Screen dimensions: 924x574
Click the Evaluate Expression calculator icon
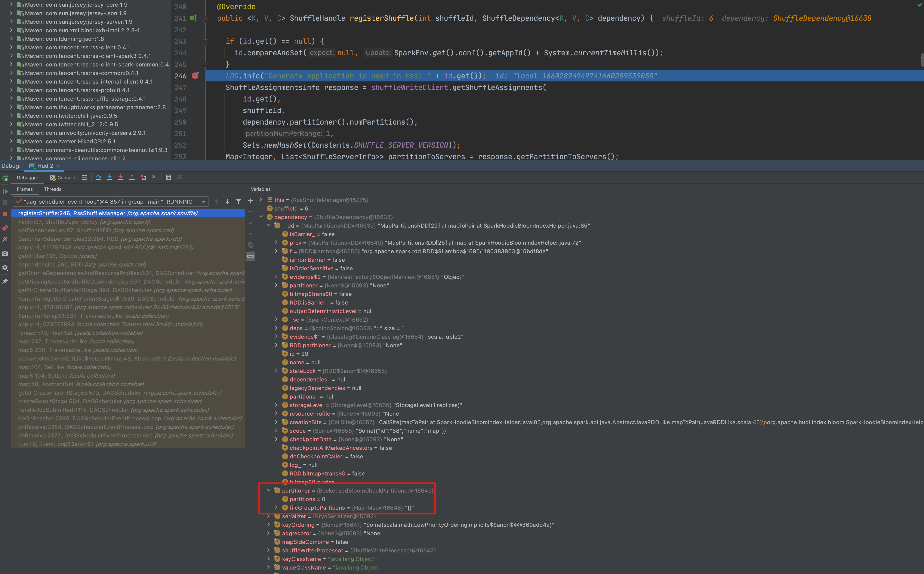[168, 177]
